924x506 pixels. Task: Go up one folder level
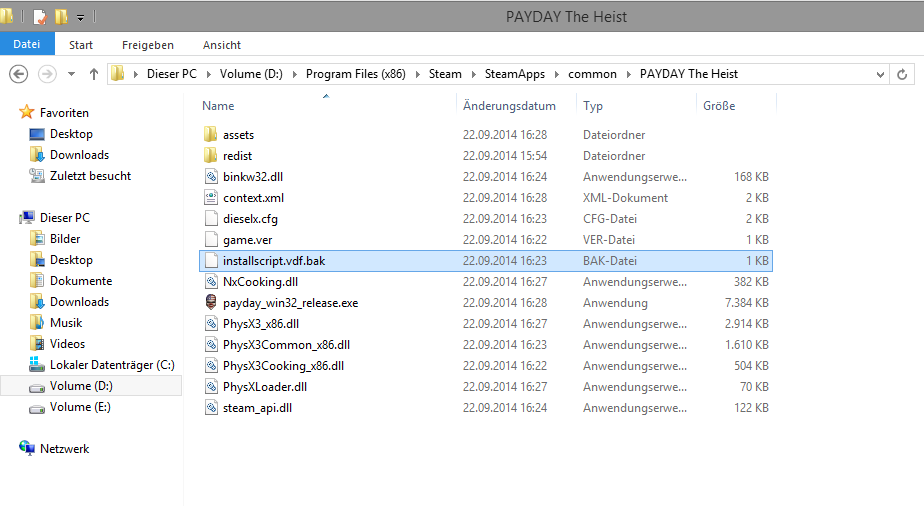(94, 74)
